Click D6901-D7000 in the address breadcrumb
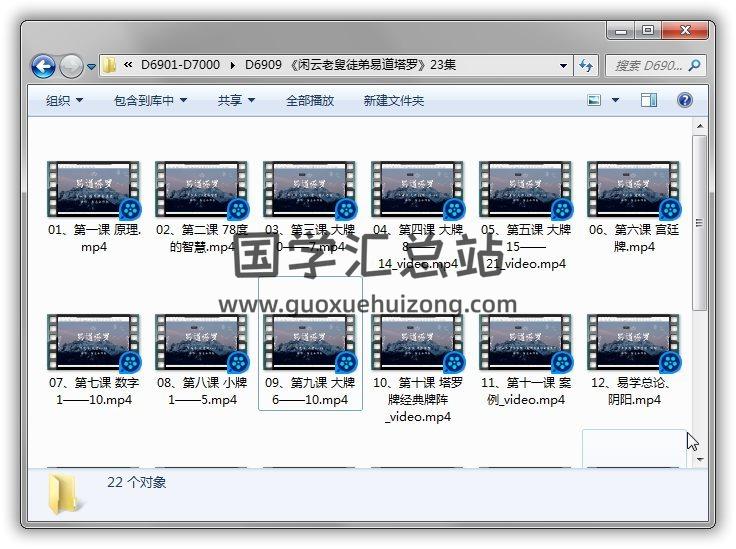This screenshot has height=549, width=736. (x=180, y=66)
